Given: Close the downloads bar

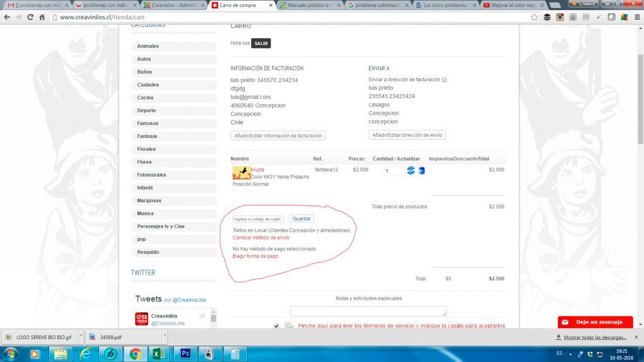Looking at the screenshot, I should coord(636,337).
